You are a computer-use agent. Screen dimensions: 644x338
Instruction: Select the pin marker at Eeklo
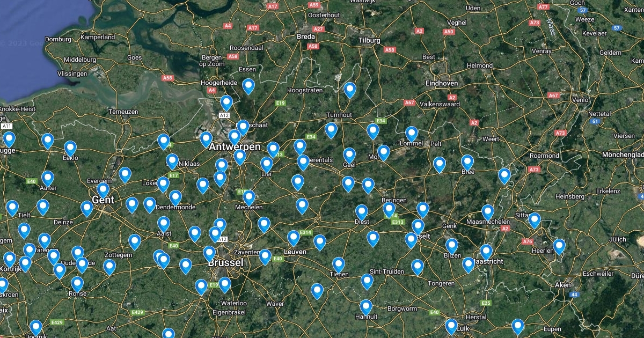70,149
